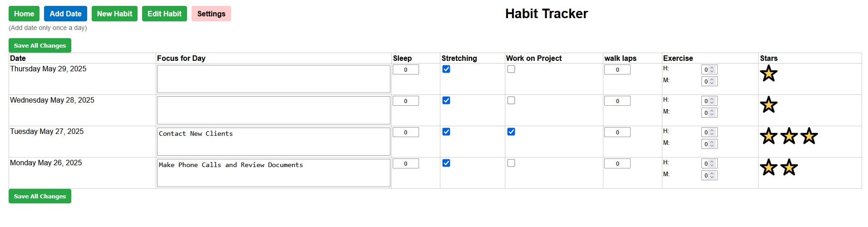The width and height of the screenshot is (868, 227).
Task: Adjust Exercise hours stepper for Monday May 26
Action: tap(712, 163)
